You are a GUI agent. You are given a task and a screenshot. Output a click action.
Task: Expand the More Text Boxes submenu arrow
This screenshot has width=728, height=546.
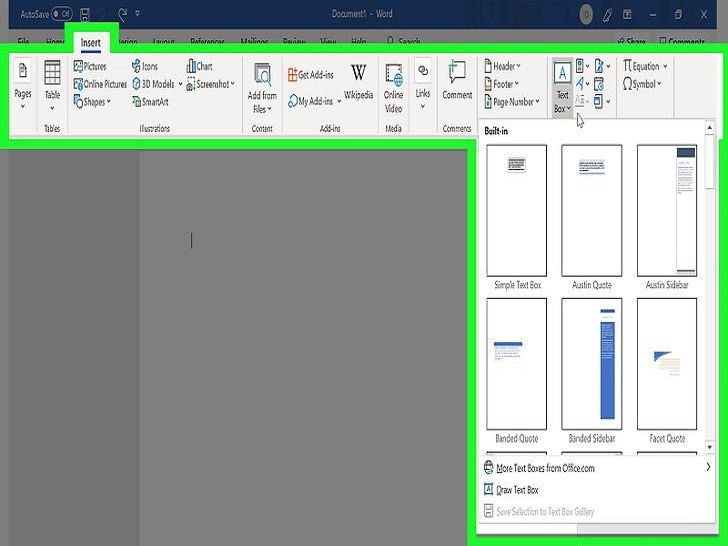tap(708, 467)
